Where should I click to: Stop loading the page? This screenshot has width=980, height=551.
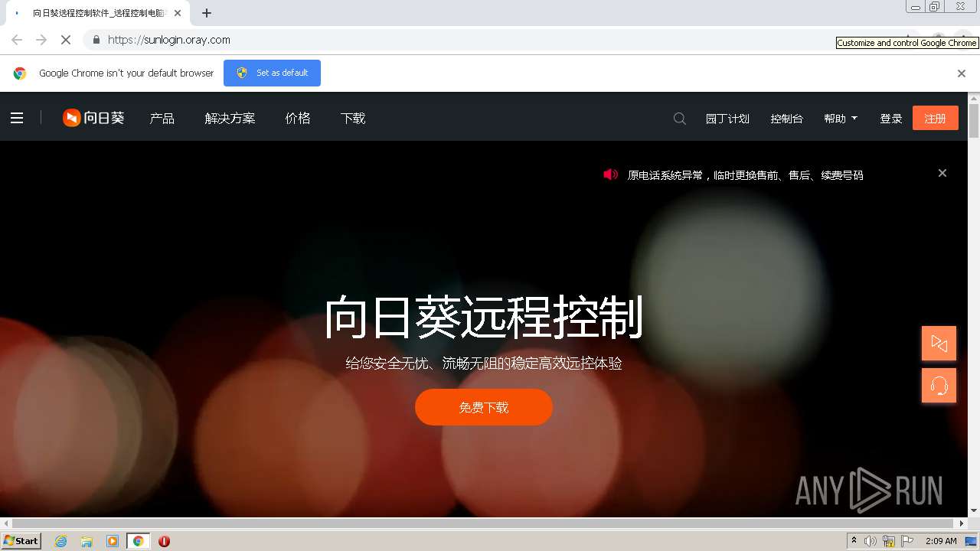pos(66,40)
